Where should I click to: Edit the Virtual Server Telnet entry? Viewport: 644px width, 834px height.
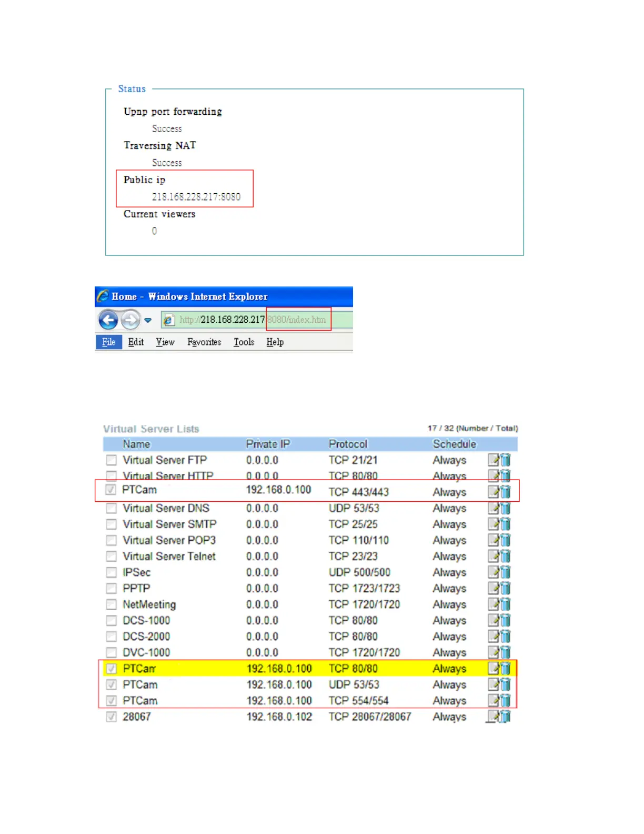(x=494, y=556)
